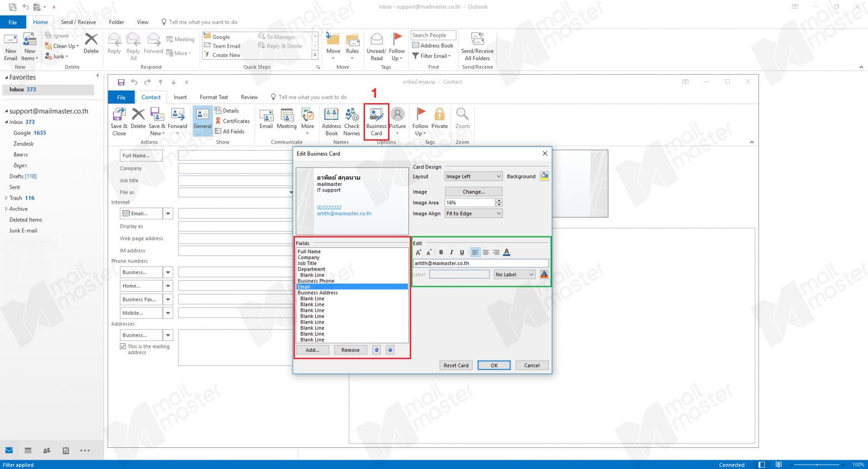Screen dimensions: 868x469
Task: Click OK in Edit Business Card
Action: (x=494, y=365)
